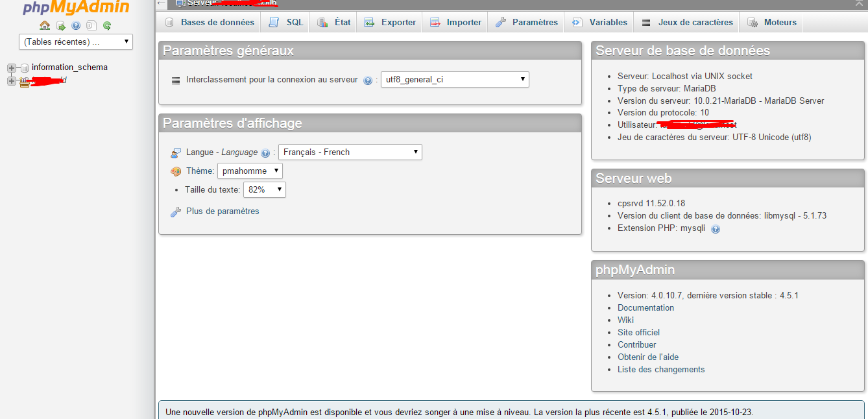Click the 'Paramètres d'affichage' panel header
Viewport: 868px width, 419px height.
tap(370, 123)
